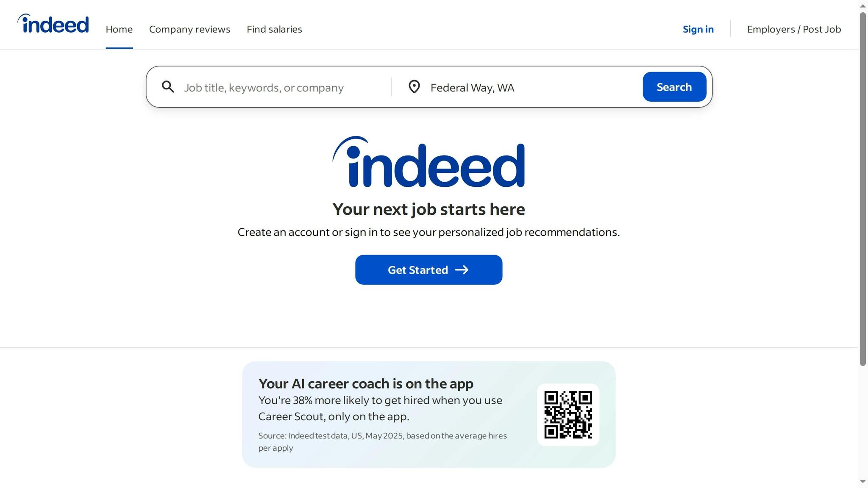868x488 pixels.
Task: Click the "Your next job starts here" heading
Action: click(428, 209)
